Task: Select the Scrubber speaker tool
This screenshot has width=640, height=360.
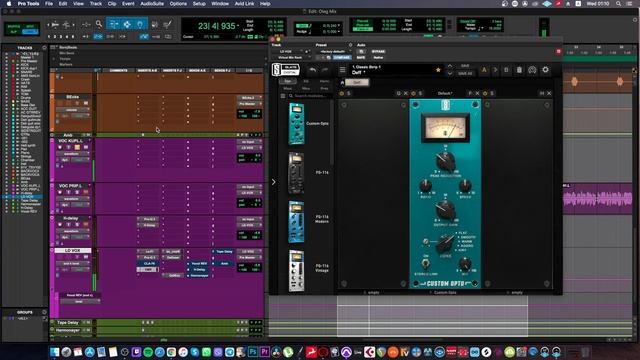Action: click(x=155, y=24)
